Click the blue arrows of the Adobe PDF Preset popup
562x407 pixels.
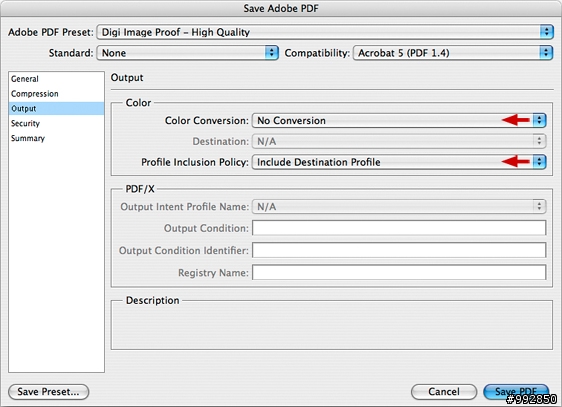click(x=546, y=32)
